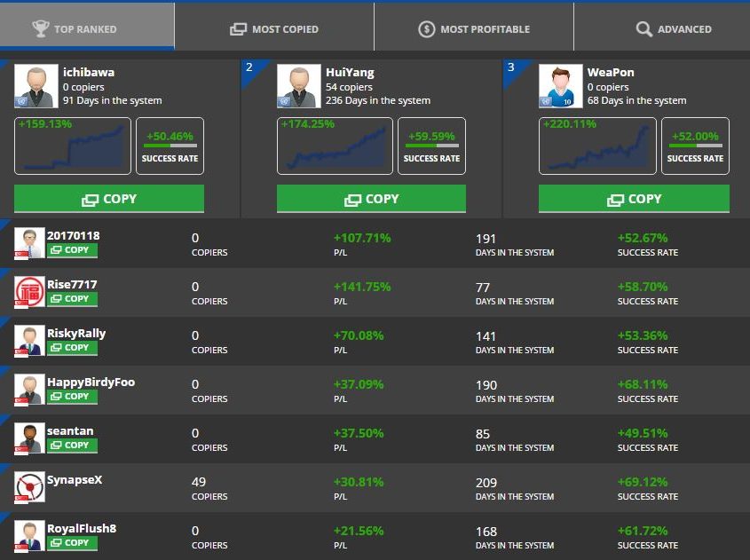Open WeaPon's +220.11% performance chart
This screenshot has width=750, height=560.
596,146
